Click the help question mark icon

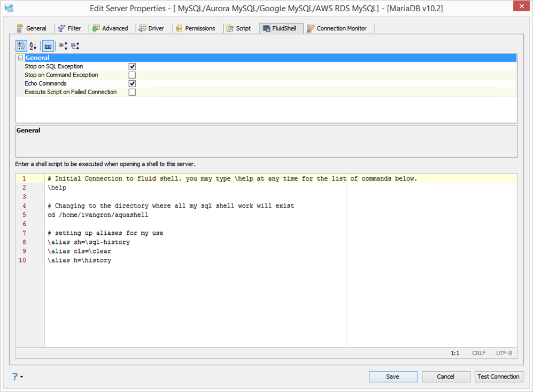click(x=15, y=376)
